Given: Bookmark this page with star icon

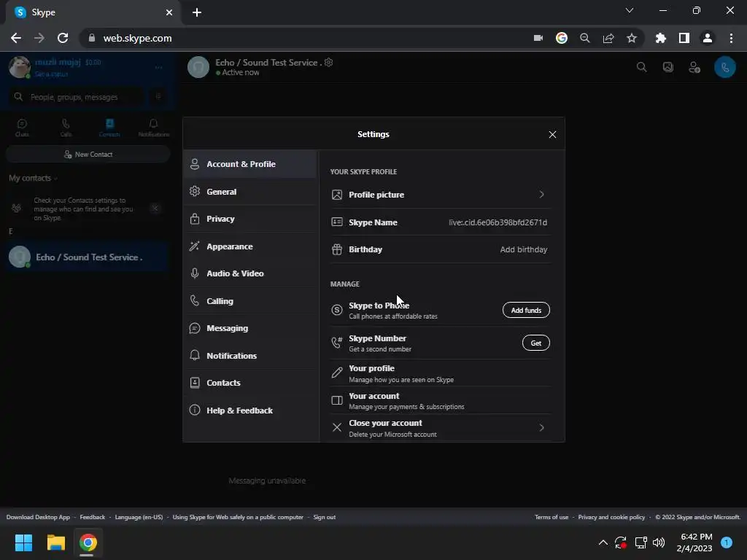Looking at the screenshot, I should click(x=631, y=38).
